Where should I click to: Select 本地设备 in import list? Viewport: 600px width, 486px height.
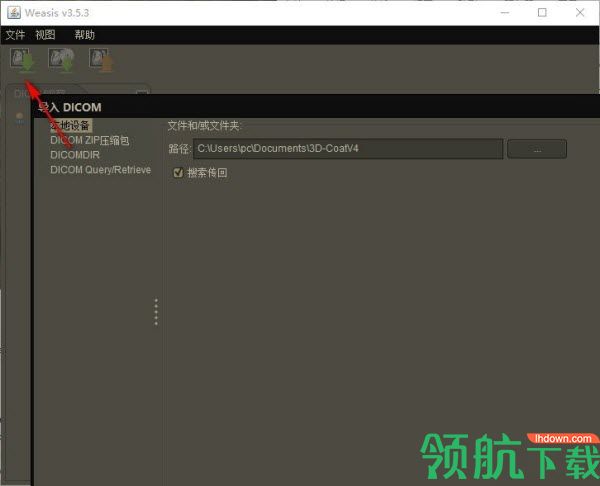pos(71,125)
